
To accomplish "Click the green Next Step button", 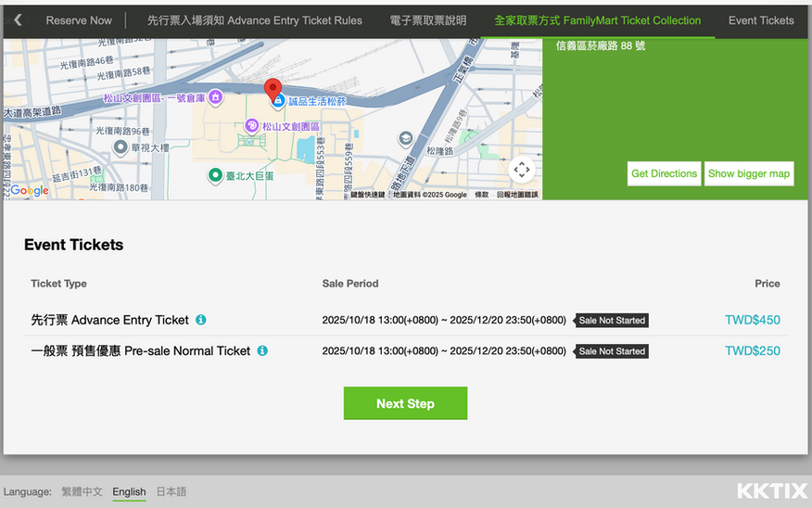I will (x=405, y=403).
